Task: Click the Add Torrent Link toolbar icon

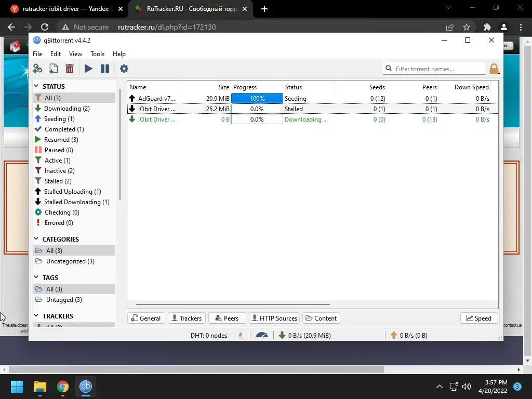Action: [x=37, y=69]
